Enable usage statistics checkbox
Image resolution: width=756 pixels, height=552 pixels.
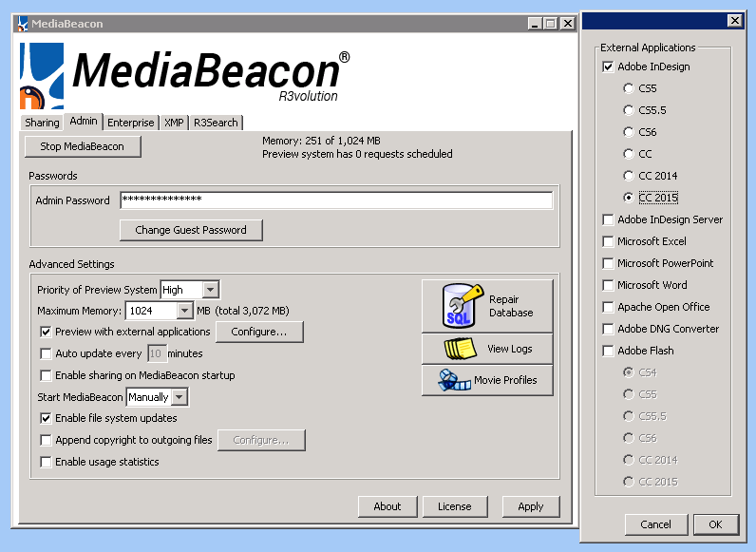pyautogui.click(x=46, y=462)
